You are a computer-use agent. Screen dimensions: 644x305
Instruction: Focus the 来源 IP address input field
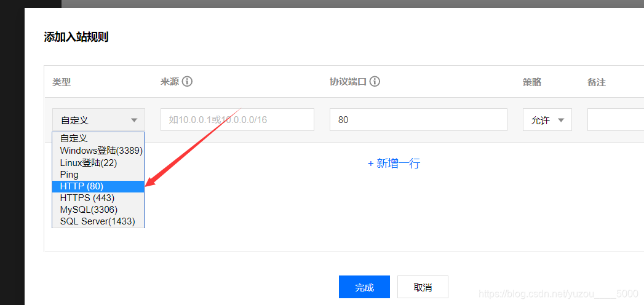[x=237, y=120]
